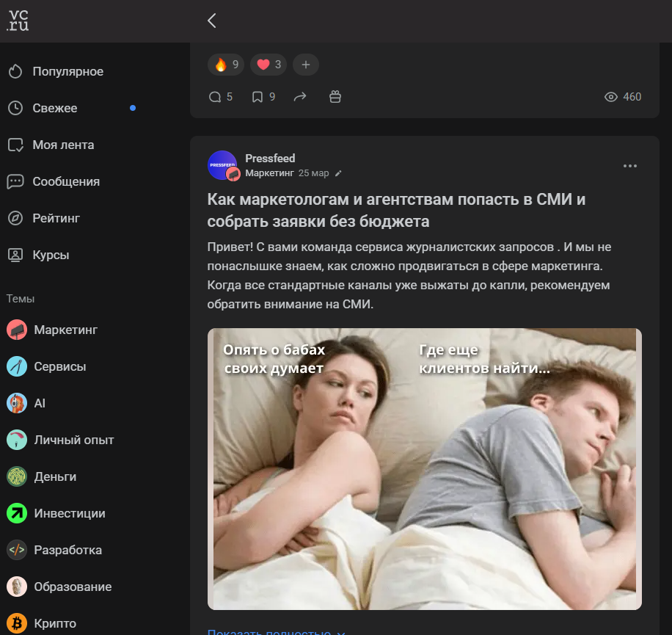This screenshot has height=635, width=672.
Task: Open the AI topic page
Action: click(x=39, y=403)
